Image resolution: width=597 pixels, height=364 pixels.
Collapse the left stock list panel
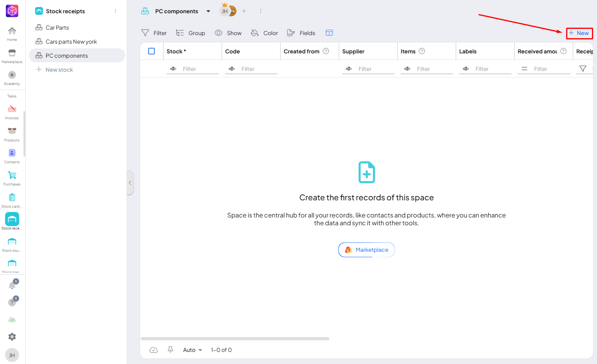tap(130, 183)
